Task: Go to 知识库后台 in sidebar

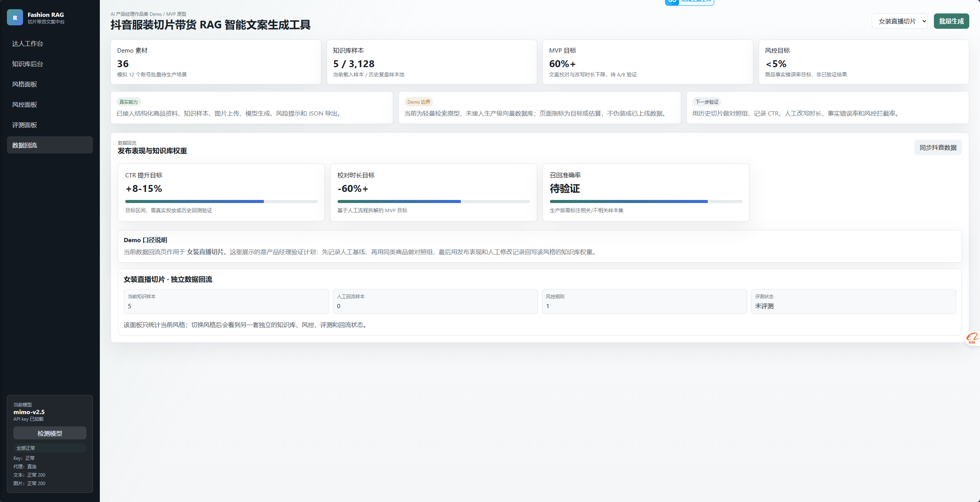Action: pos(50,64)
